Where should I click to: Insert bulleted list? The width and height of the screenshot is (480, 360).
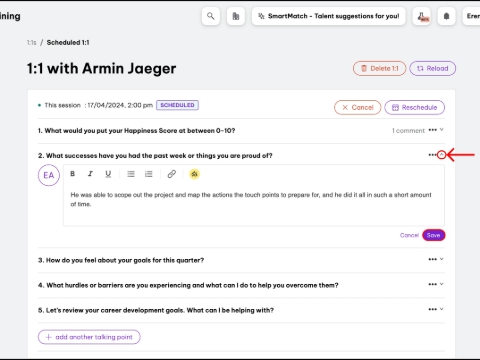tap(131, 174)
